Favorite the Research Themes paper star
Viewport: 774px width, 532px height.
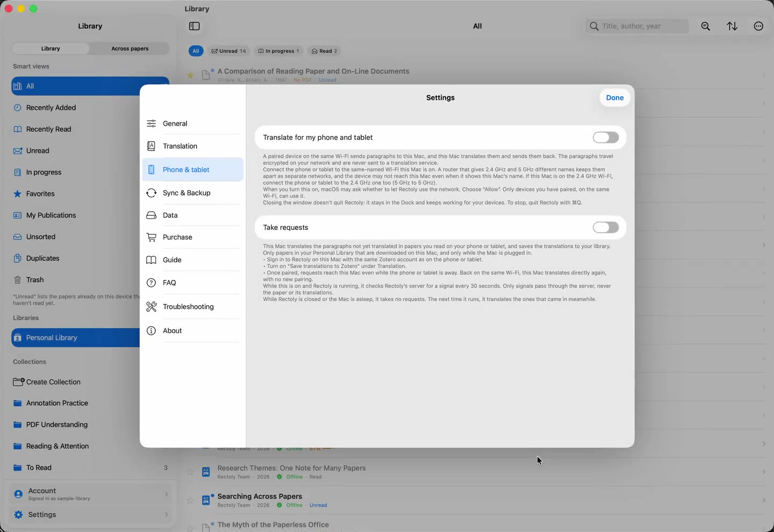pyautogui.click(x=190, y=472)
